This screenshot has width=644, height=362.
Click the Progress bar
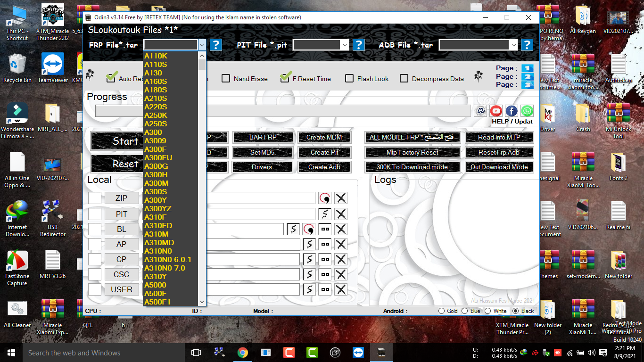pyautogui.click(x=284, y=111)
